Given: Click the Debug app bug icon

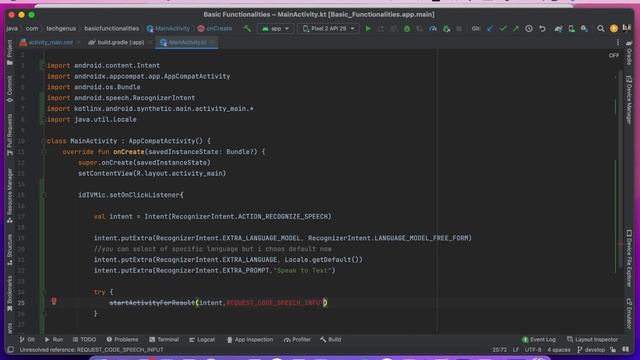Looking at the screenshot, I should click(x=407, y=29).
